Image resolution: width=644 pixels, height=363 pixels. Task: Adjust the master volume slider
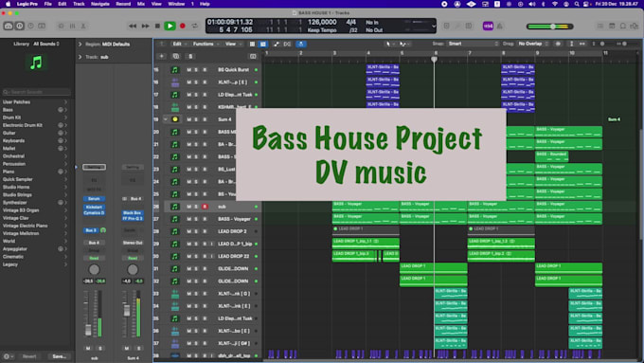click(x=550, y=27)
